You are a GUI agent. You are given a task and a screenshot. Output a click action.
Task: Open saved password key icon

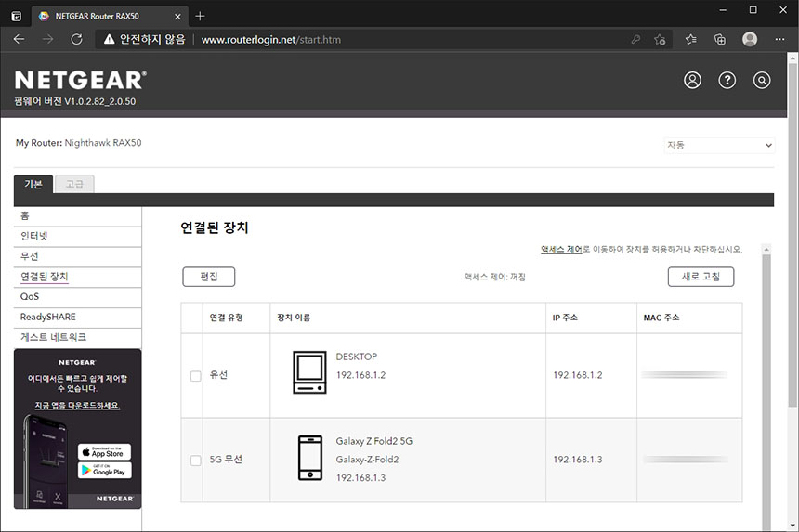click(x=635, y=39)
